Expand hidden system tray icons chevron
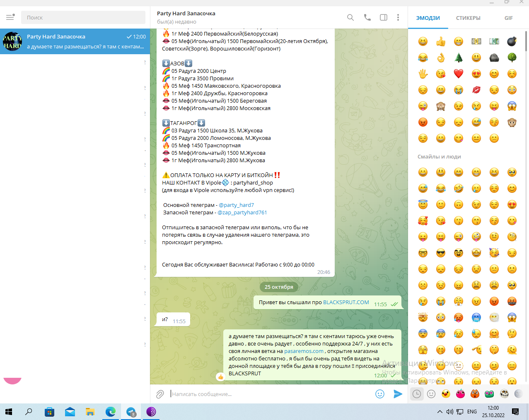 tap(440, 412)
